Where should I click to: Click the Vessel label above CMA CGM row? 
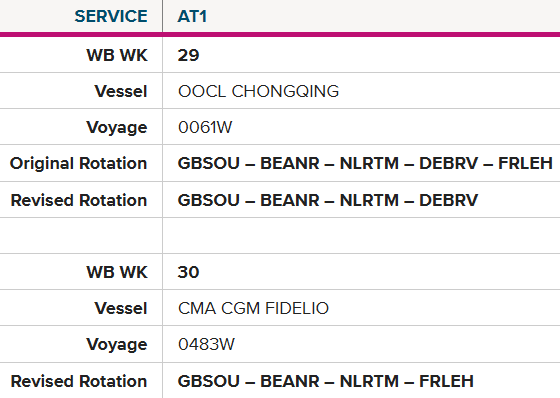tap(121, 308)
